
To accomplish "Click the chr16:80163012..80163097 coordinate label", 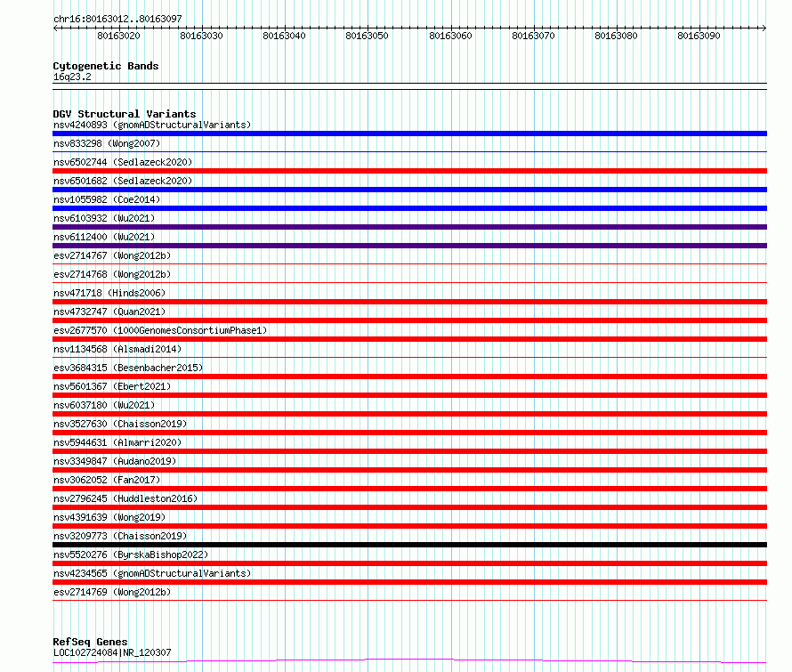I will [117, 19].
